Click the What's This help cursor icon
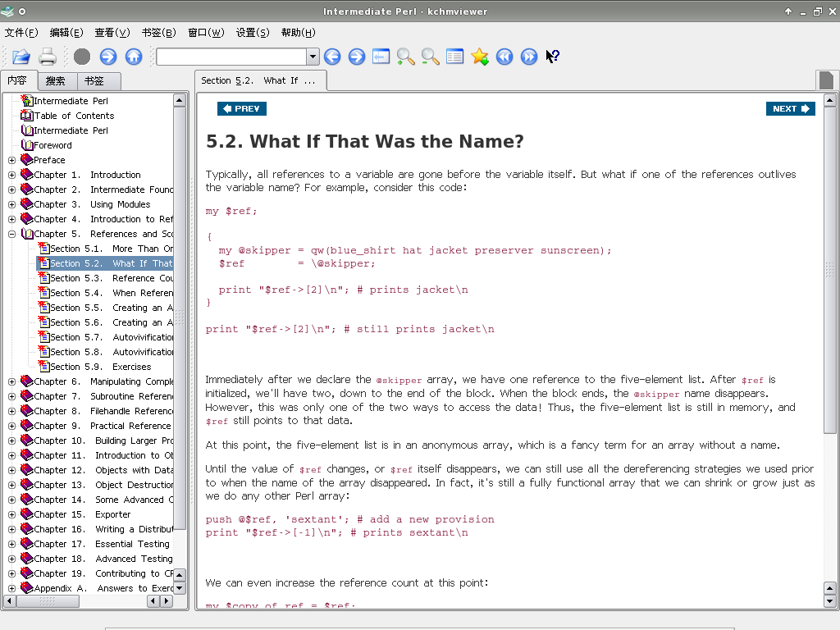This screenshot has width=840, height=630. click(x=553, y=57)
